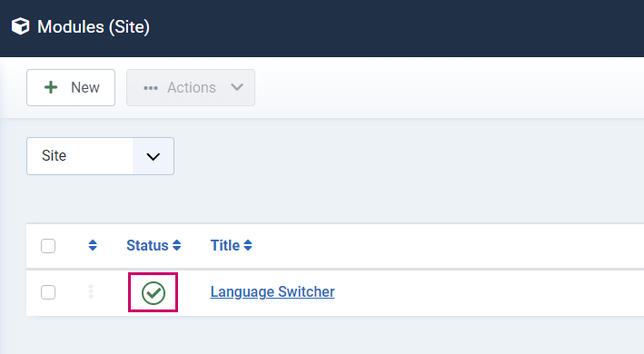Image resolution: width=644 pixels, height=354 pixels.
Task: Click the Modules cube icon in header
Action: (x=20, y=26)
